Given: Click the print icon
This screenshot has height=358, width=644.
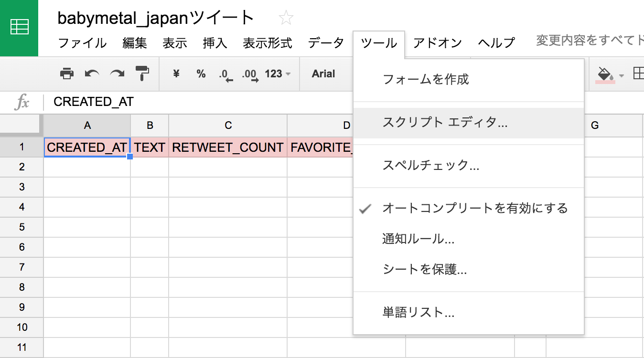Looking at the screenshot, I should [x=67, y=74].
